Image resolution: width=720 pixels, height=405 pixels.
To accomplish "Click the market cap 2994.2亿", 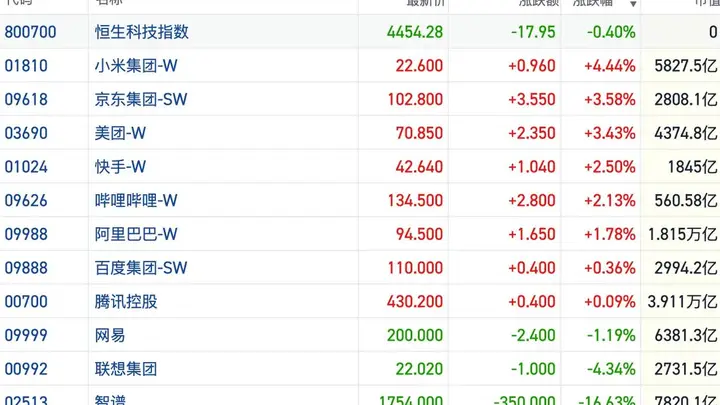I will click(x=686, y=268).
